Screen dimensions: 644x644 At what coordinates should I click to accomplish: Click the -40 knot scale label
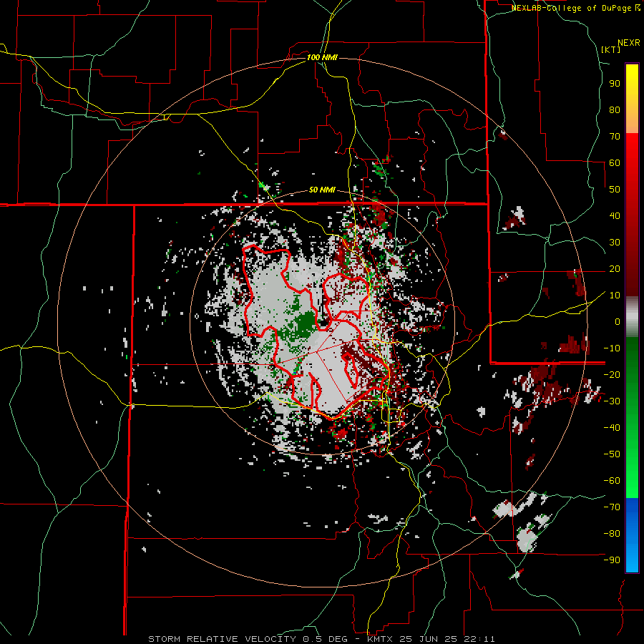point(612,428)
